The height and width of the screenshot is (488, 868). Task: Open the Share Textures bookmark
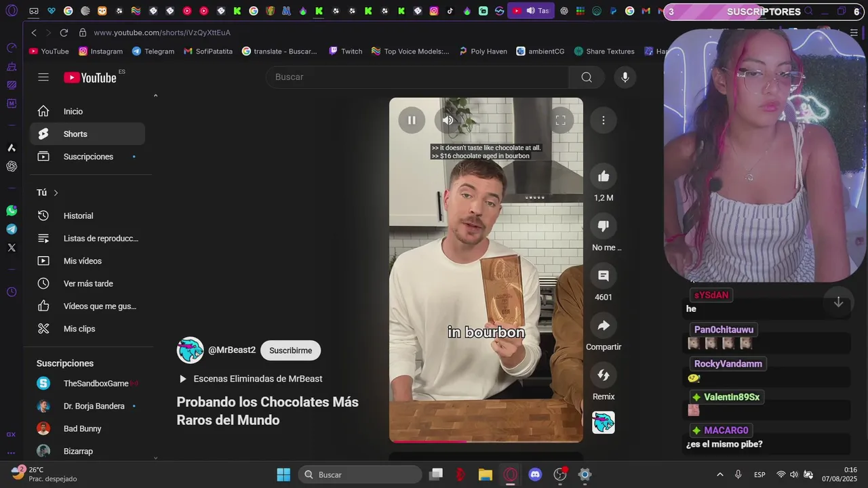pyautogui.click(x=604, y=51)
